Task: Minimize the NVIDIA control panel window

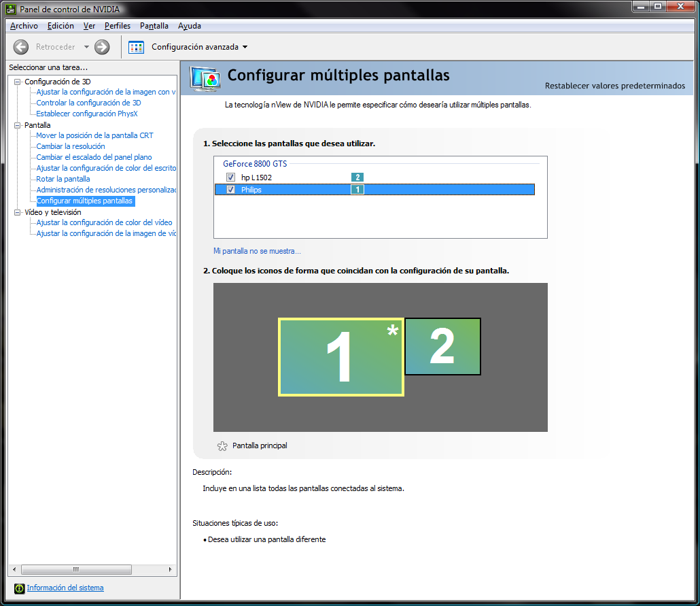Action: [641, 6]
